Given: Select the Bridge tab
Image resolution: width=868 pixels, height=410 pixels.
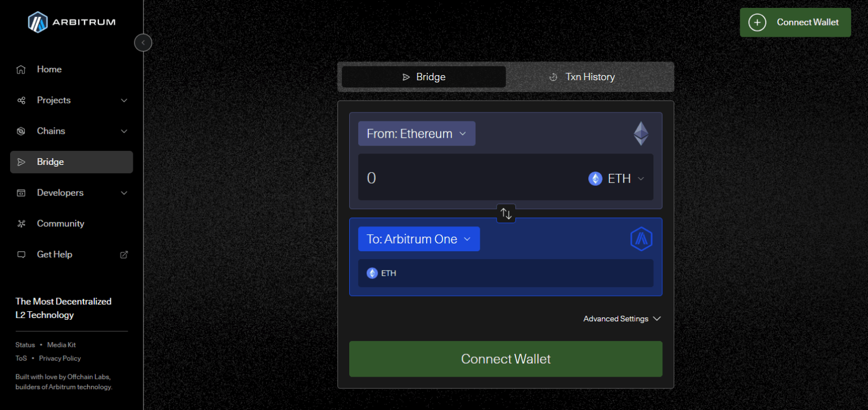Looking at the screenshot, I should click(x=423, y=76).
